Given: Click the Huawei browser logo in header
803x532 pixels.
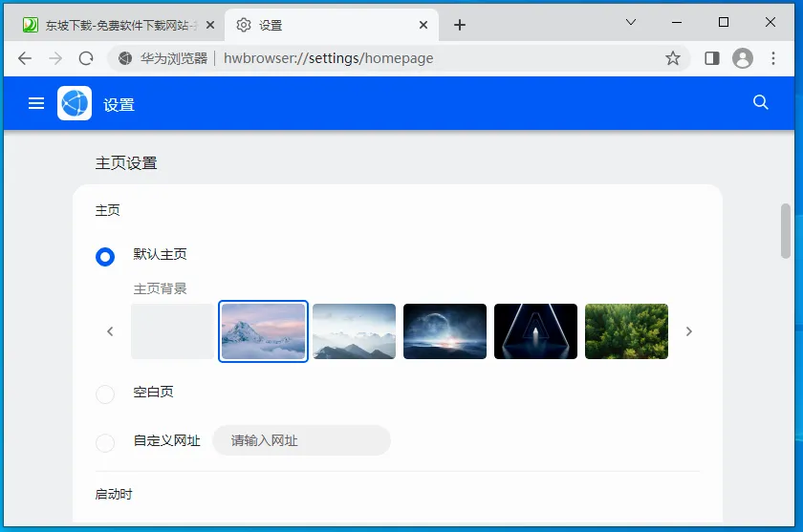Looking at the screenshot, I should point(75,103).
